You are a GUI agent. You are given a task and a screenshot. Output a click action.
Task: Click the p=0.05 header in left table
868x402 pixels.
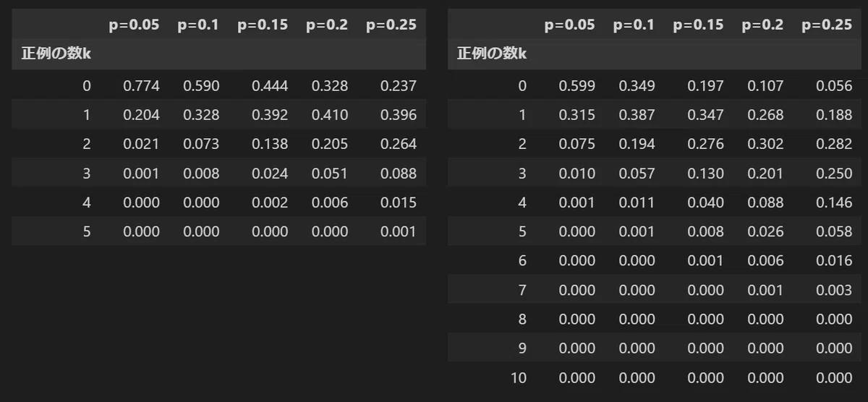134,25
